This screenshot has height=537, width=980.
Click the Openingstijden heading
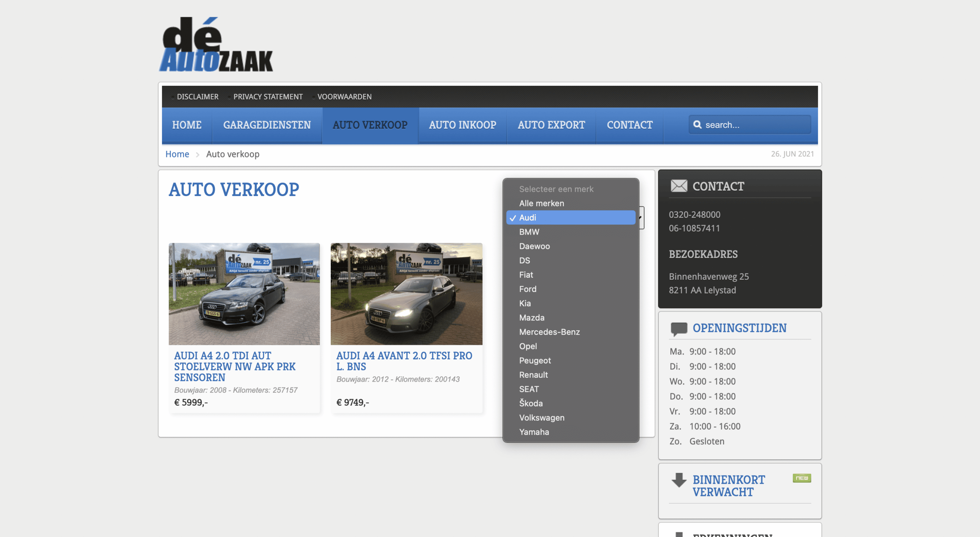[x=740, y=328]
